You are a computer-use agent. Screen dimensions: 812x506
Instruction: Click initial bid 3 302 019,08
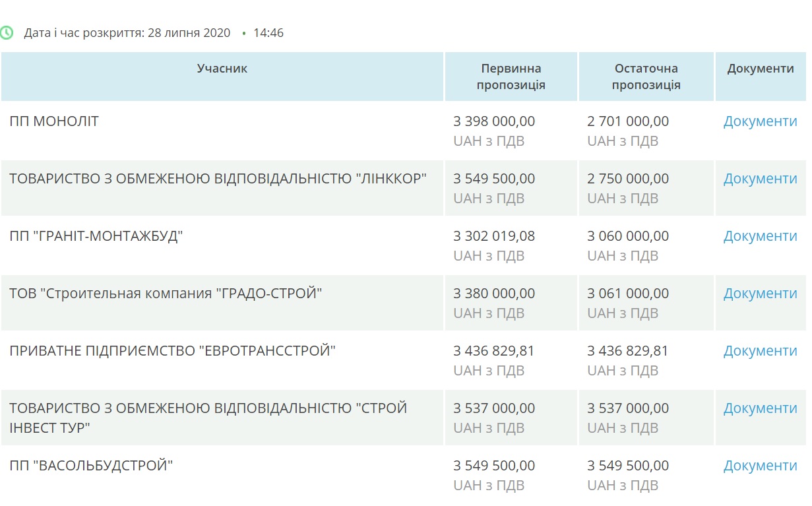coord(494,236)
